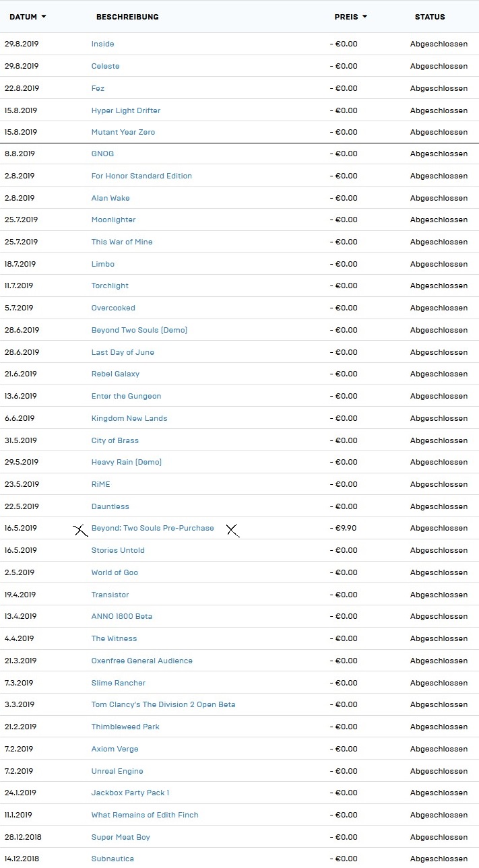The image size is (479, 868).
Task: Click the Alan Wake entry
Action: [110, 198]
